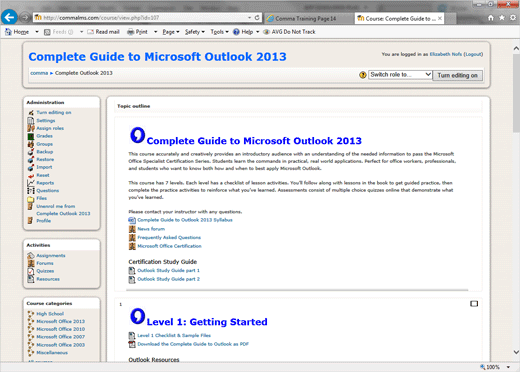Expand the Print dropdown arrow
Image resolution: width=520 pixels, height=372 pixels.
click(155, 32)
